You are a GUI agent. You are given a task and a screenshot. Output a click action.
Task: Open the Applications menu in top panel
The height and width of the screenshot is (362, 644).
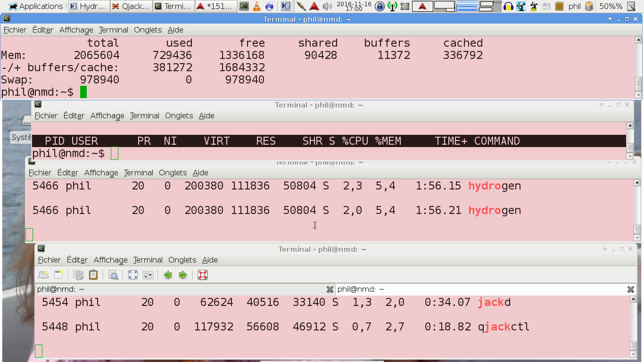(35, 6)
